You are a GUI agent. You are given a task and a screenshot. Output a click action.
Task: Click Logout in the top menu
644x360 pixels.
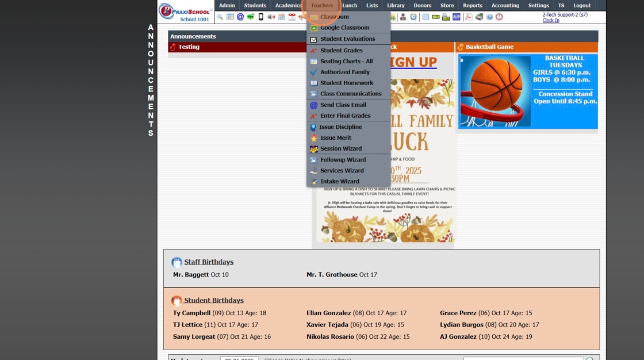pyautogui.click(x=582, y=5)
